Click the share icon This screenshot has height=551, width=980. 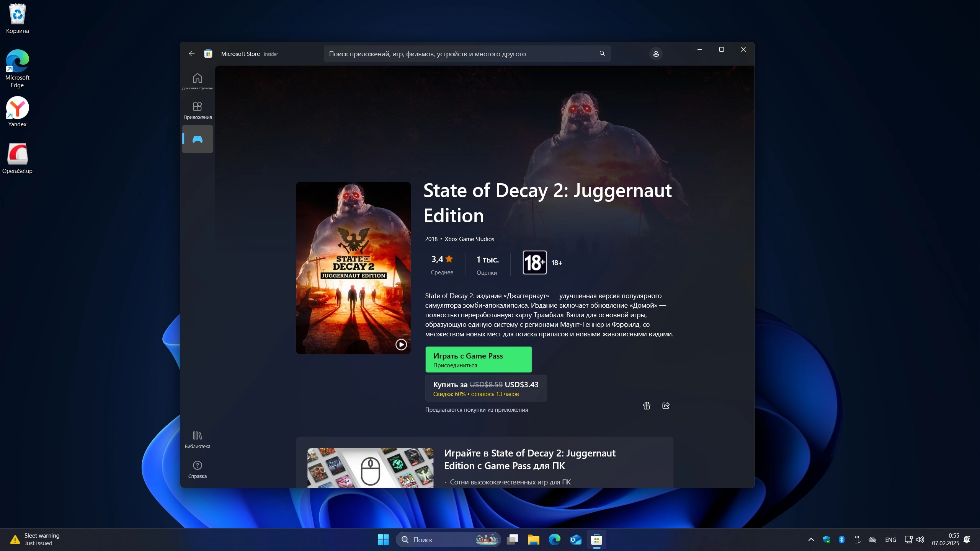point(666,406)
